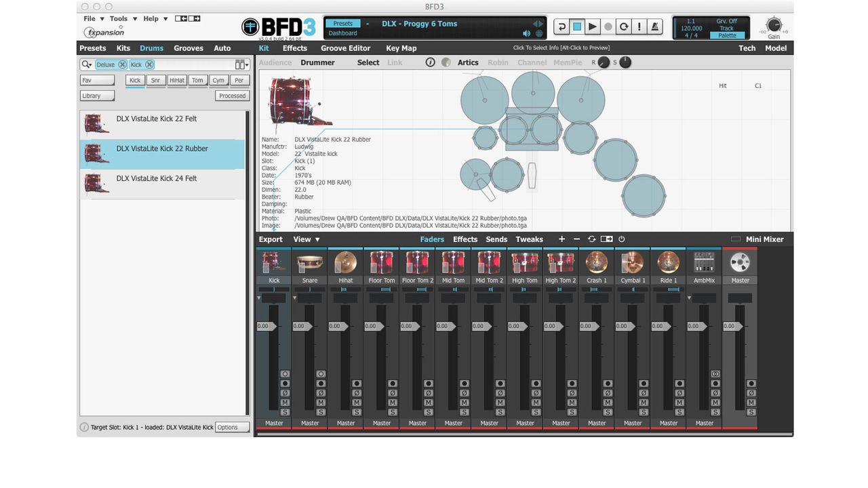The image size is (868, 488).
Task: Switch to the Grooves browser tab
Action: 189,48
